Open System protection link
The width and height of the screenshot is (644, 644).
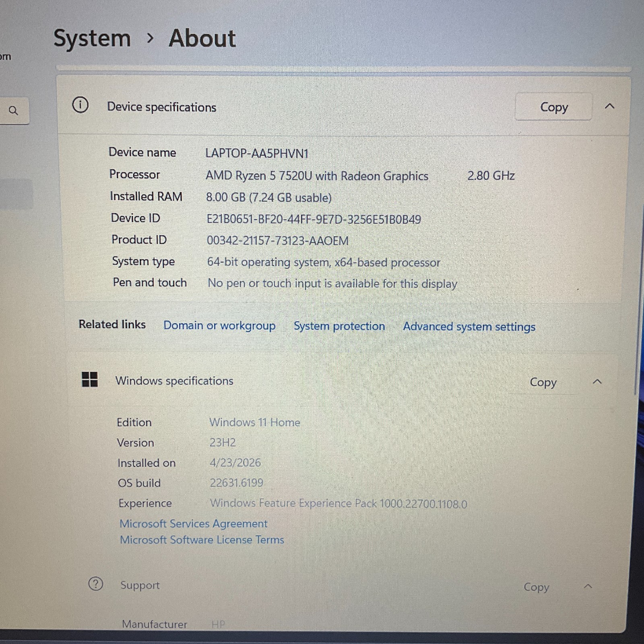tap(339, 326)
